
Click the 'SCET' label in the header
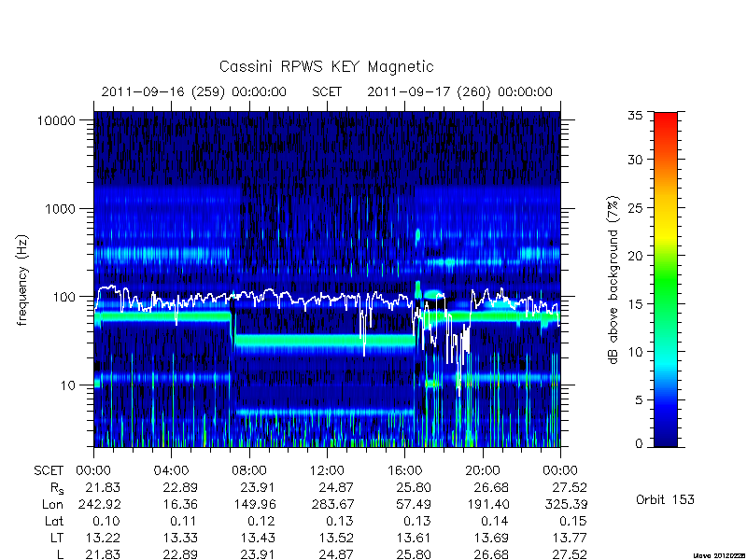point(327,91)
